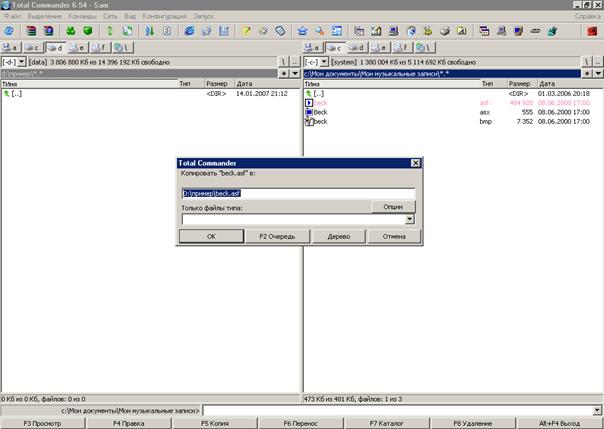This screenshot has height=429, width=604.
Task: Click the Опции button
Action: point(393,206)
